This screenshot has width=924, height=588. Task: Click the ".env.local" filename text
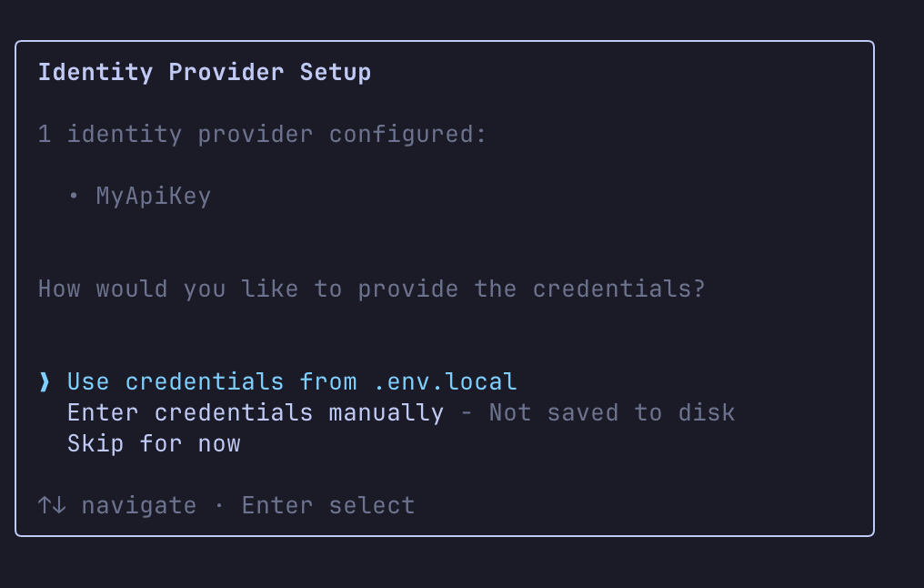[445, 381]
